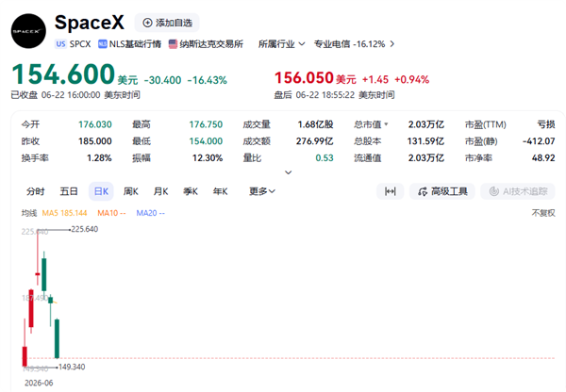Click the last green candlestick
Image resolution: width=566 pixels, height=392 pixels.
point(57,338)
